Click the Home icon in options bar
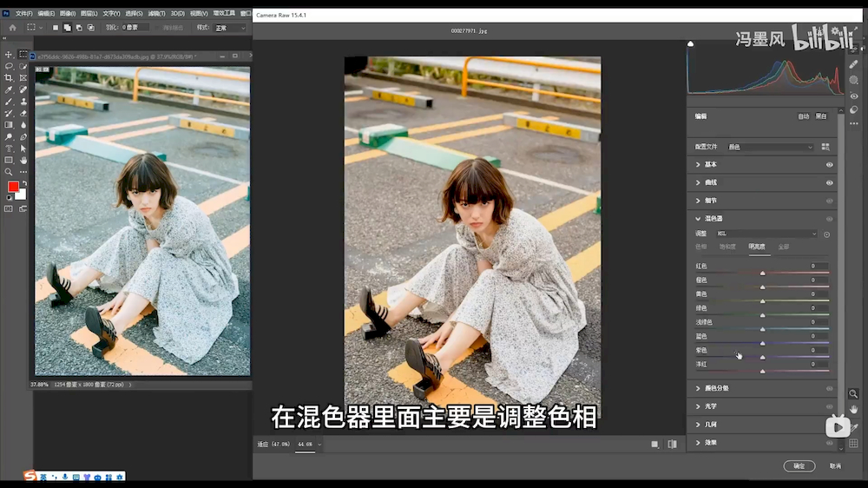This screenshot has width=868, height=488. pos(12,27)
